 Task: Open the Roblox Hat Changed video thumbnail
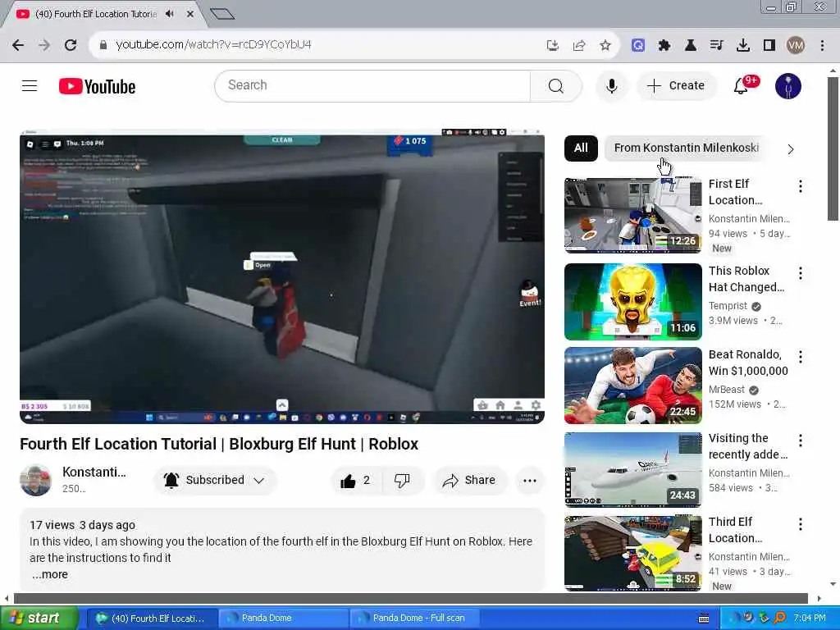[632, 302]
